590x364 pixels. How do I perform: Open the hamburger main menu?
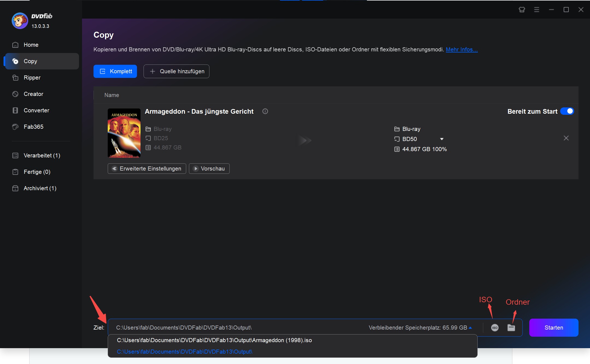point(537,10)
